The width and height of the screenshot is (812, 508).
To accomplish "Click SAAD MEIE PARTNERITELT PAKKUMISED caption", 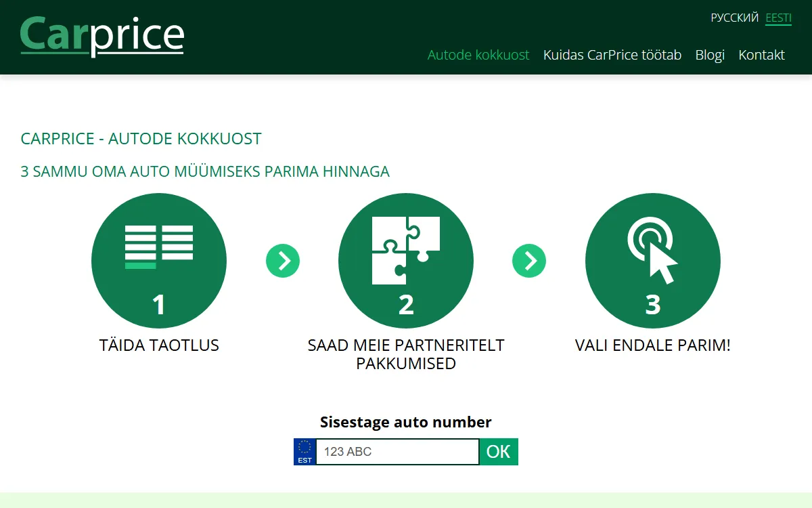I will 406,354.
